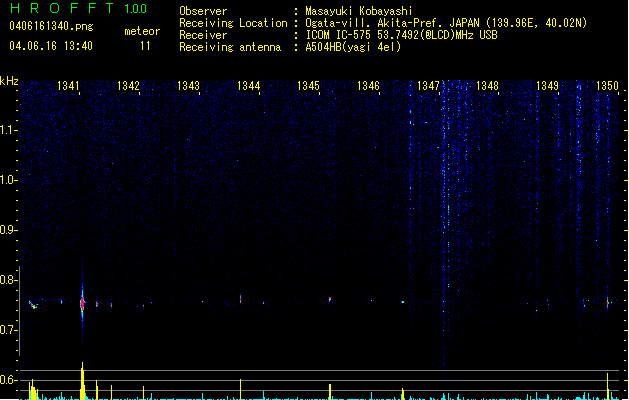Click the Receiving Location field label
The height and width of the screenshot is (400, 629).
pyautogui.click(x=233, y=23)
